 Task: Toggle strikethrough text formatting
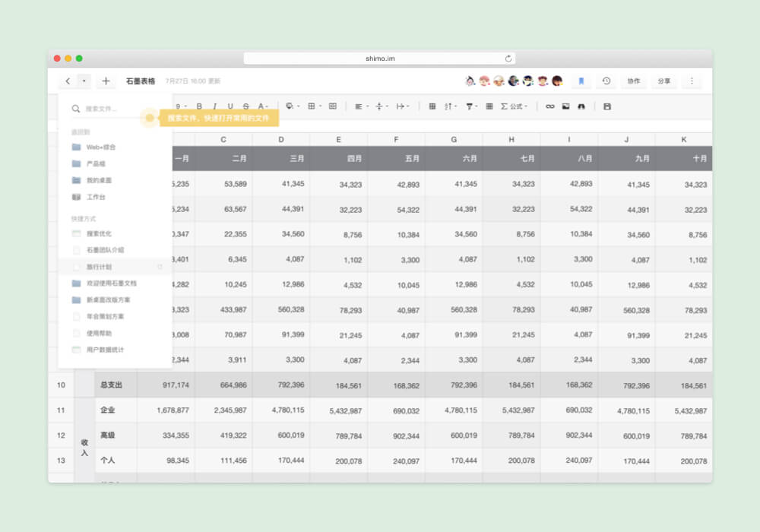point(245,106)
